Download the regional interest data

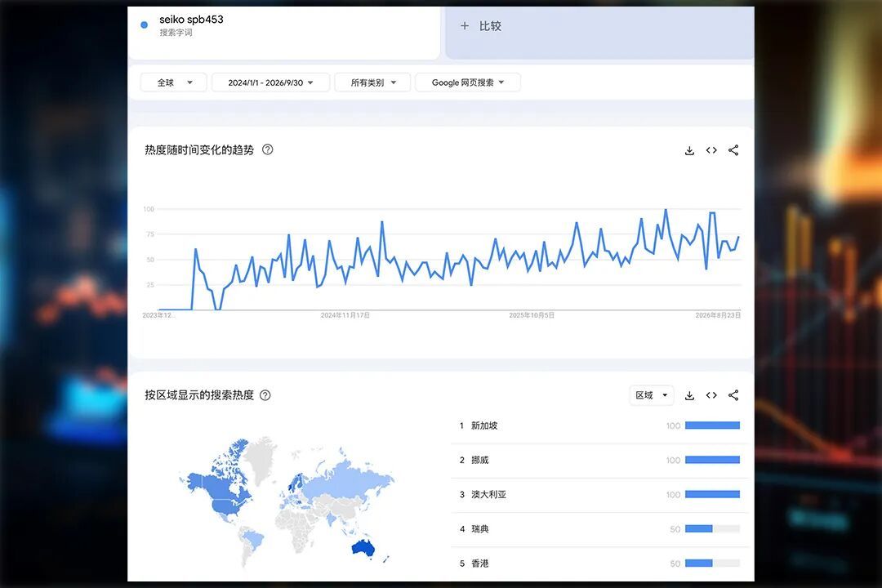click(x=689, y=395)
